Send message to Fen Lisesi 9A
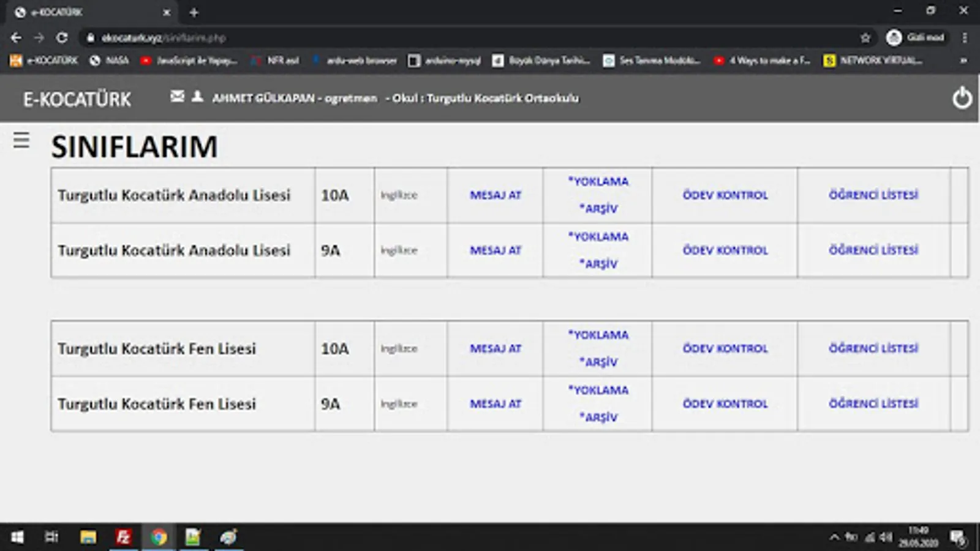Image resolution: width=980 pixels, height=551 pixels. (x=496, y=404)
